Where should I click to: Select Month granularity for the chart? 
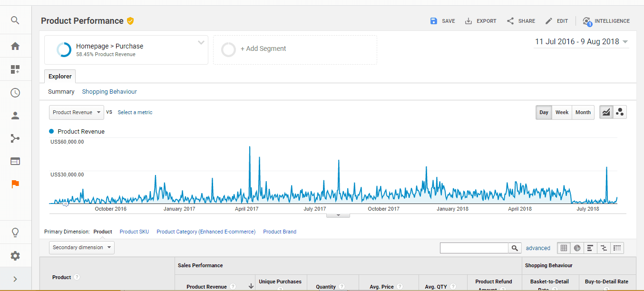point(583,112)
